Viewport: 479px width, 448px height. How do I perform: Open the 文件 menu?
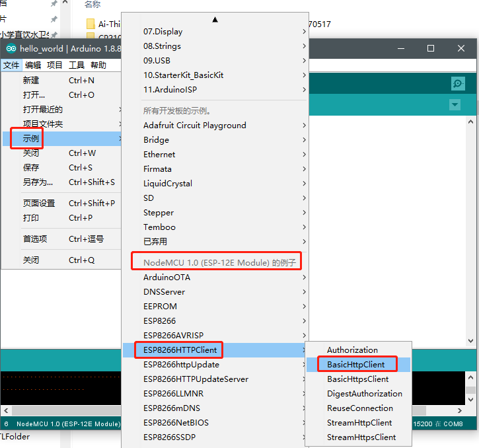click(x=11, y=65)
